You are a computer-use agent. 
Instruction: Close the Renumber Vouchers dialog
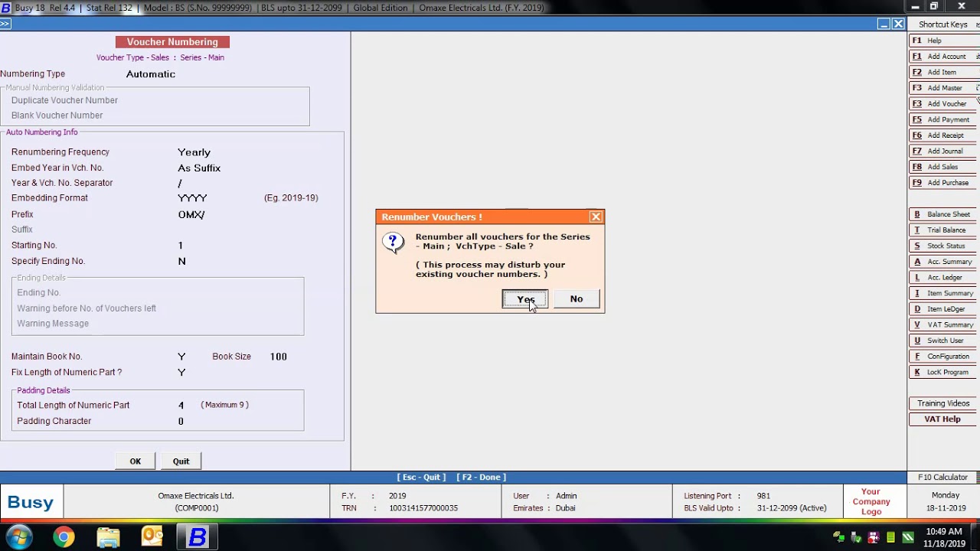[x=596, y=217]
